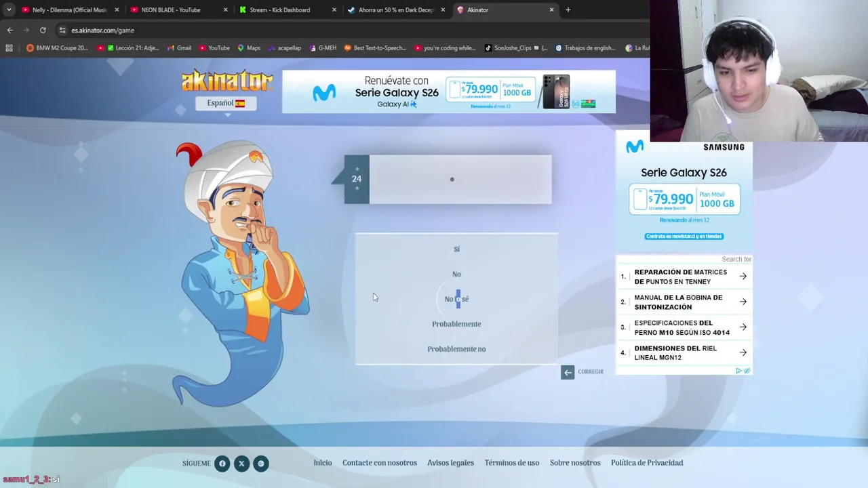Open the Samsung Serie Galaxy S26 side ad

tap(684, 192)
